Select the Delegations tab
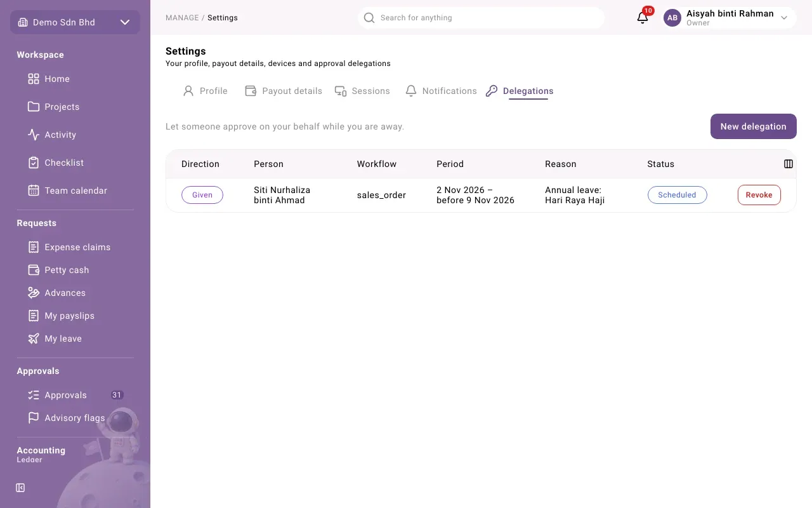Viewport: 812px width, 508px height. point(520,91)
